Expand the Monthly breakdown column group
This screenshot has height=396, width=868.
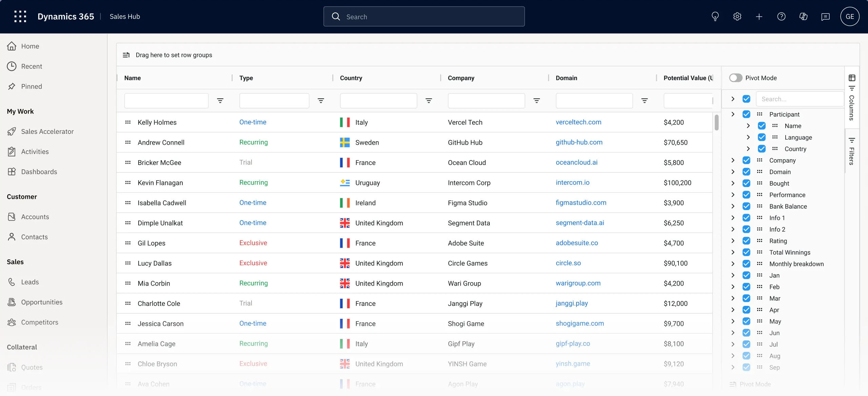[733, 264]
